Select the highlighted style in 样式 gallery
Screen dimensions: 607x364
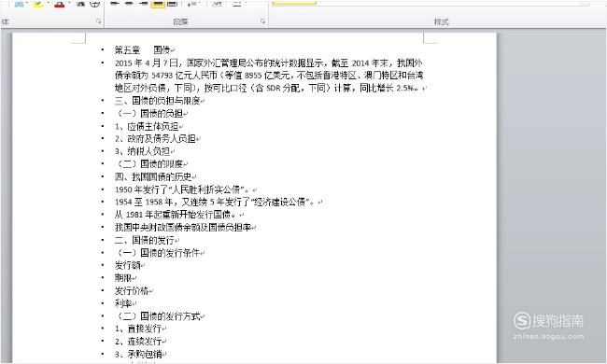294,2
